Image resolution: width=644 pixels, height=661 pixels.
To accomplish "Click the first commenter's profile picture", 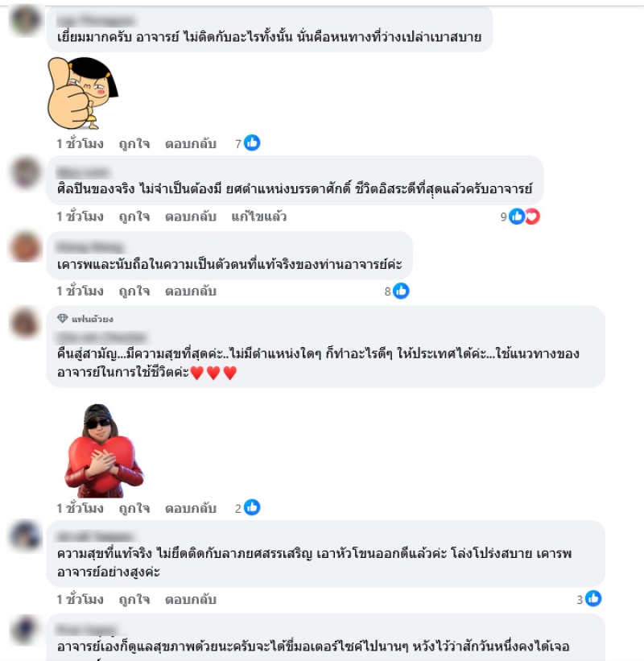I will (25, 19).
